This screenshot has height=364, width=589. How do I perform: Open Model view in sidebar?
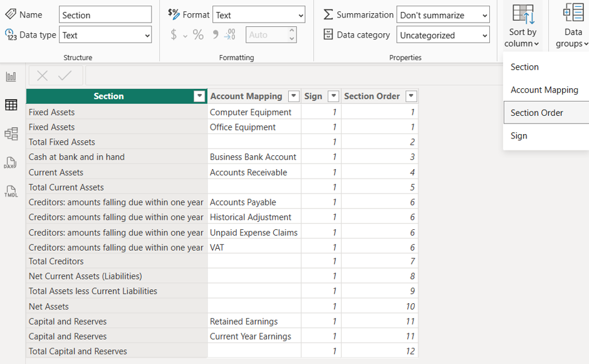(x=11, y=133)
